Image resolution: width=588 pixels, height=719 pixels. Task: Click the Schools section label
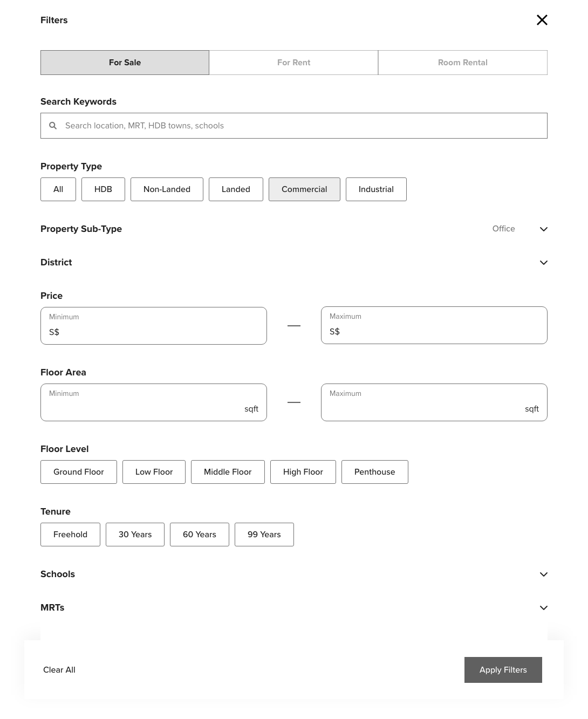(58, 574)
